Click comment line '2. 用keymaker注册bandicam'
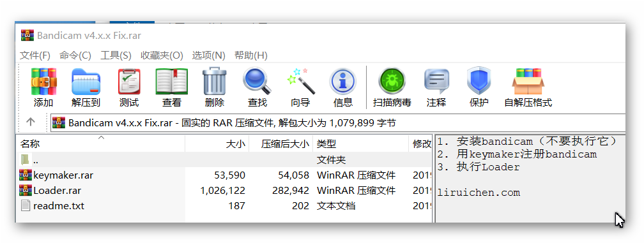 point(517,154)
